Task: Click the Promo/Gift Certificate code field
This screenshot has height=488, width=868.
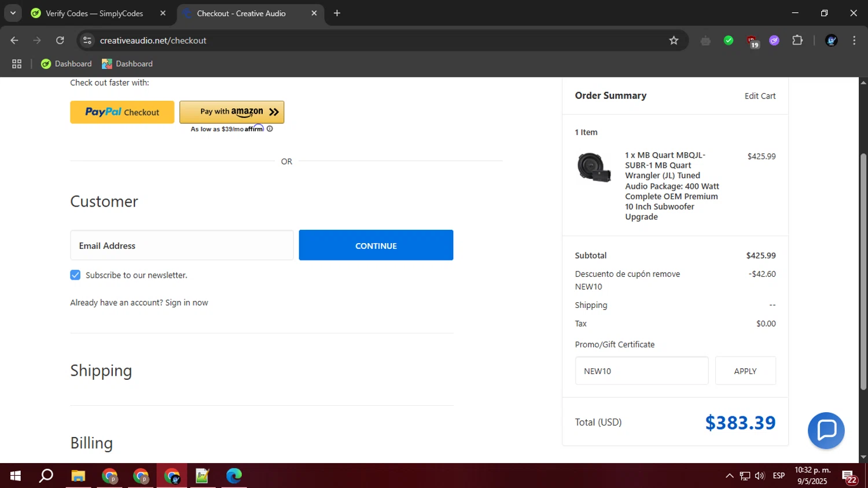Action: [x=641, y=371]
